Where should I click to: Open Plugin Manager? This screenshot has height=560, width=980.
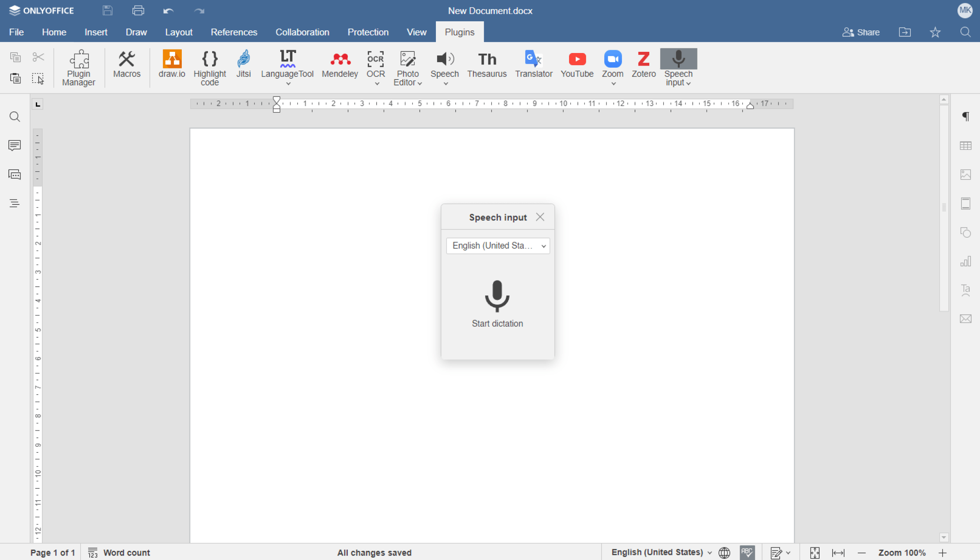tap(79, 67)
